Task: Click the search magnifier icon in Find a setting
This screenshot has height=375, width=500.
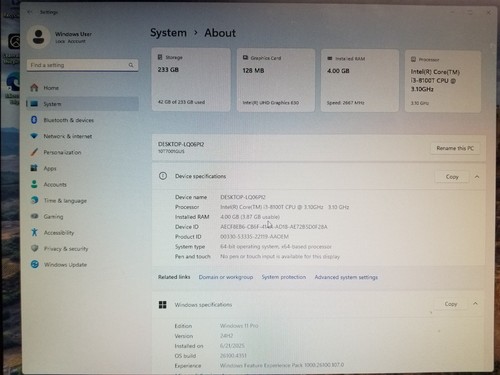Action: tap(131, 65)
